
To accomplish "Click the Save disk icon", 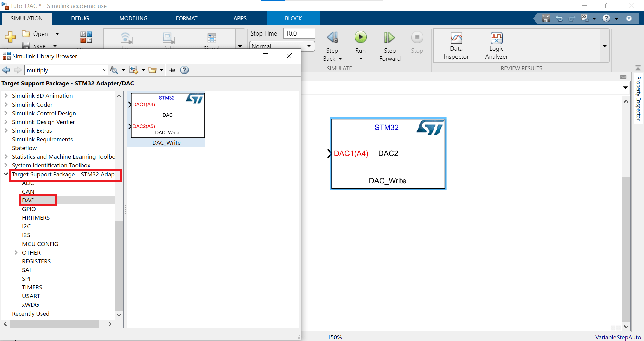I will click(26, 45).
